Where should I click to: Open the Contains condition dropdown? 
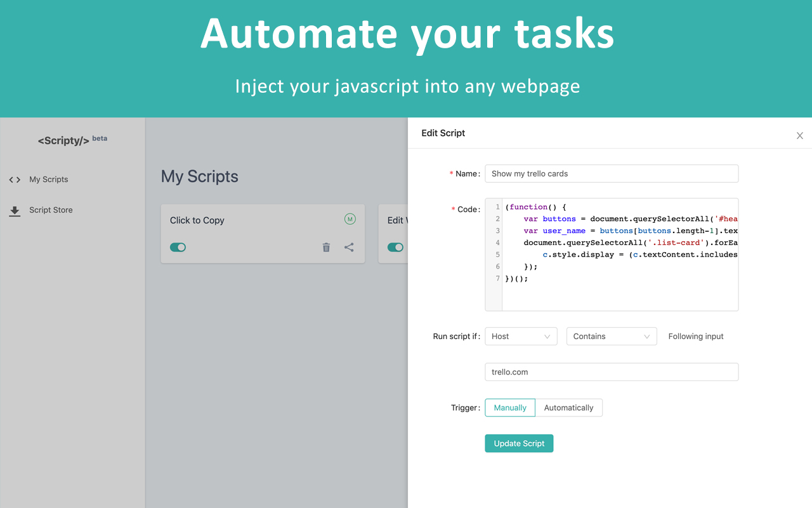(611, 336)
